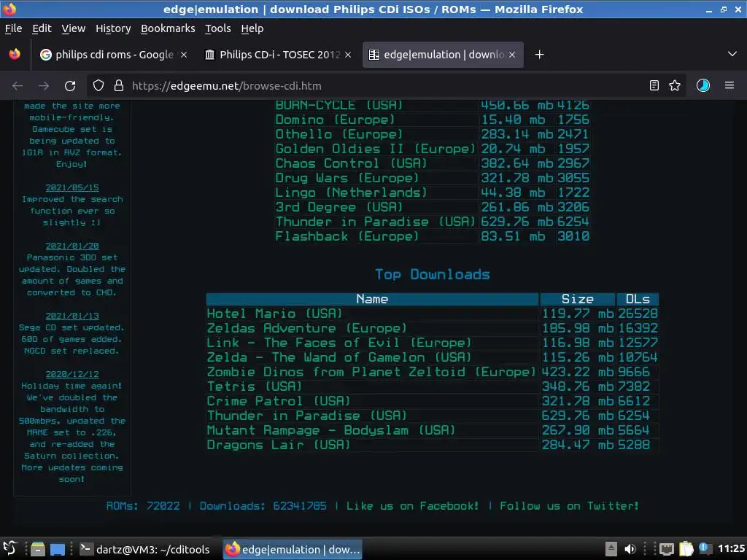Open Zelda - The Wand of Gamelon link
The height and width of the screenshot is (560, 747).
tap(339, 357)
